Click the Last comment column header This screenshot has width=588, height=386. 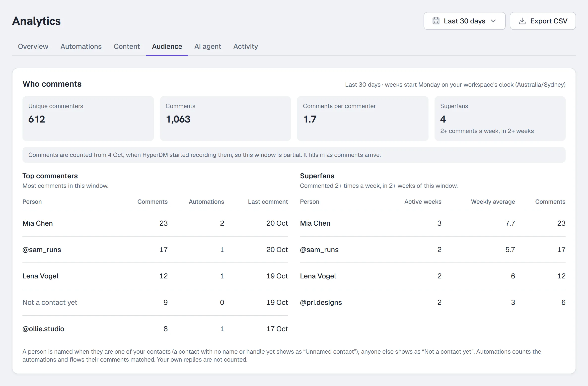(268, 202)
